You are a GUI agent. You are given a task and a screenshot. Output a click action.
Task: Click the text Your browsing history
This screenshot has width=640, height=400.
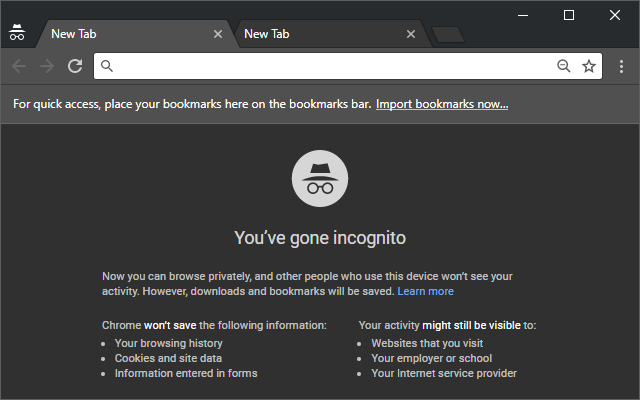[x=169, y=343]
